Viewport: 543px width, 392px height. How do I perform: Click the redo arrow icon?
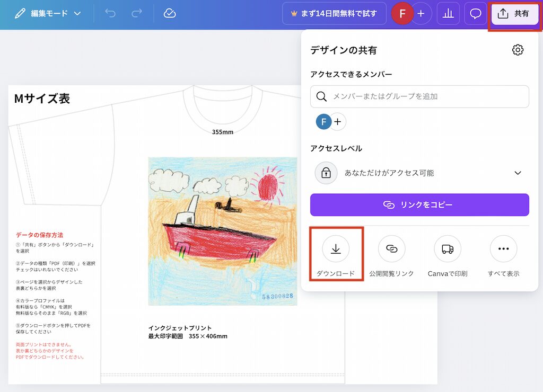137,13
